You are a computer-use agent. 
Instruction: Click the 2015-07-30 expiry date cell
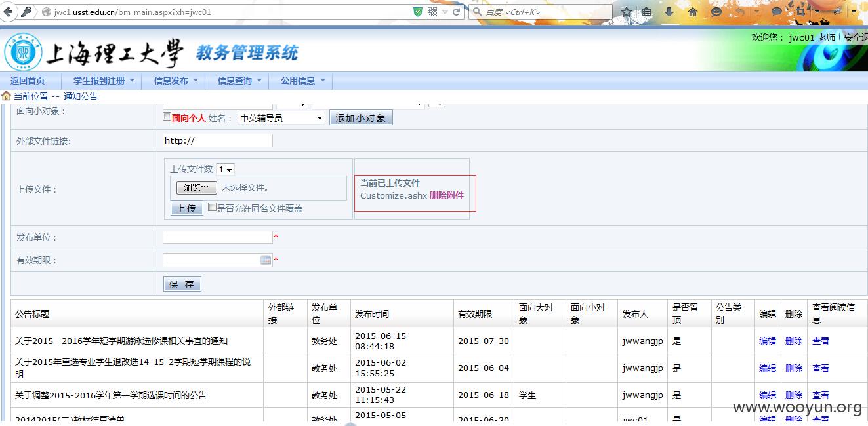(484, 341)
